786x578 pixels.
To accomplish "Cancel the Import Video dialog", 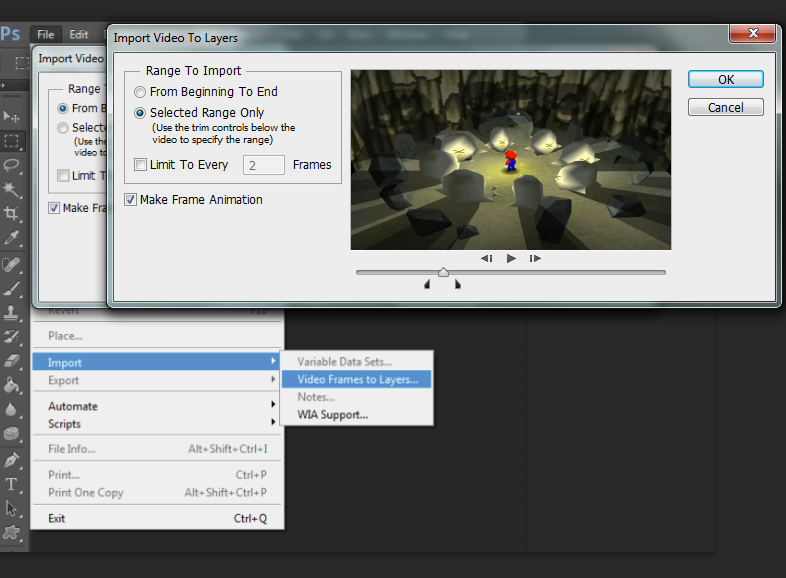I will (725, 107).
